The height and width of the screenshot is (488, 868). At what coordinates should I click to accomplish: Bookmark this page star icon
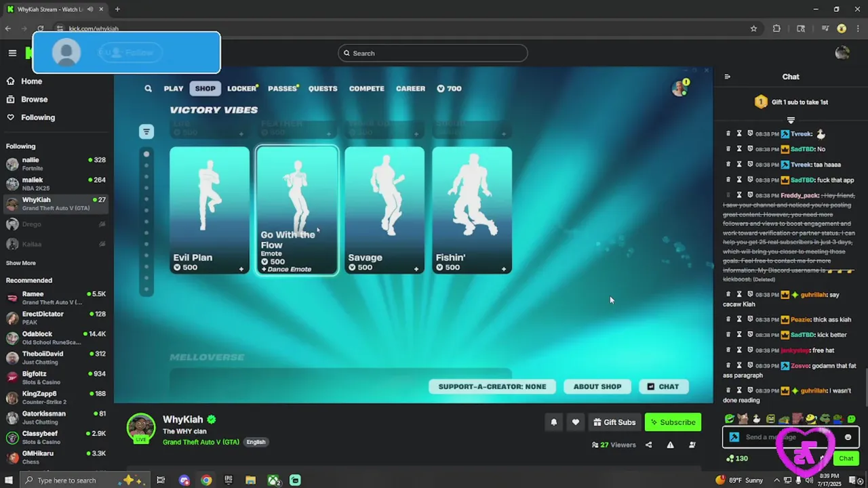coord(753,28)
